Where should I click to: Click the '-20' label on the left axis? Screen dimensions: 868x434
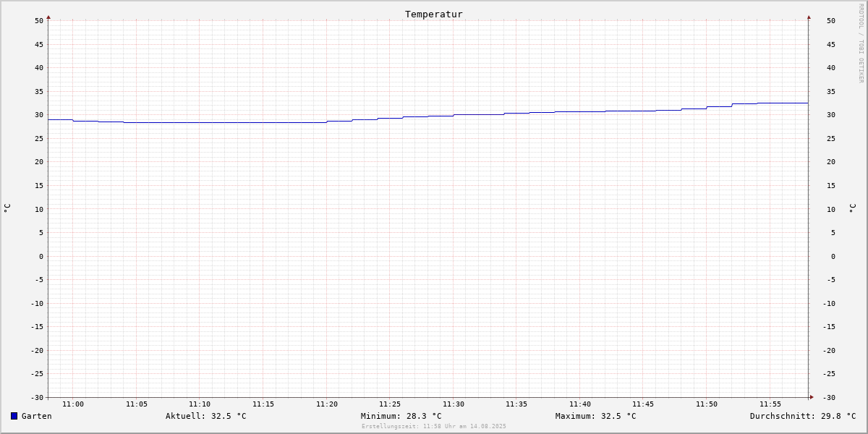pos(37,351)
